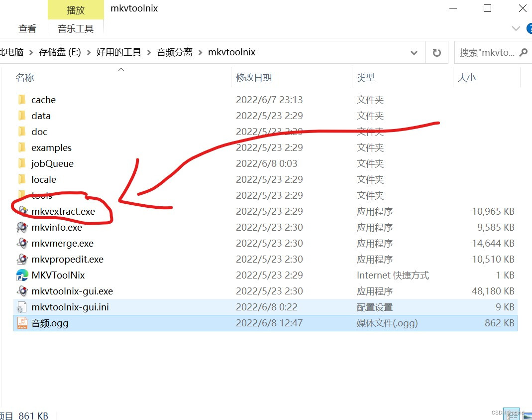This screenshot has height=420, width=532.
Task: Open the cache folder icon
Action: click(22, 100)
